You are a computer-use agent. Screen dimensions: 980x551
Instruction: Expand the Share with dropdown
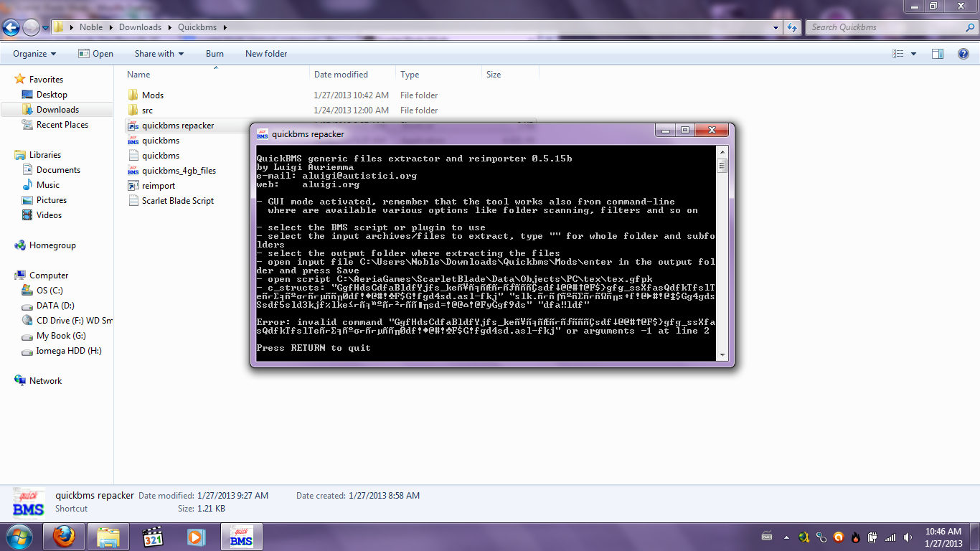tap(159, 54)
